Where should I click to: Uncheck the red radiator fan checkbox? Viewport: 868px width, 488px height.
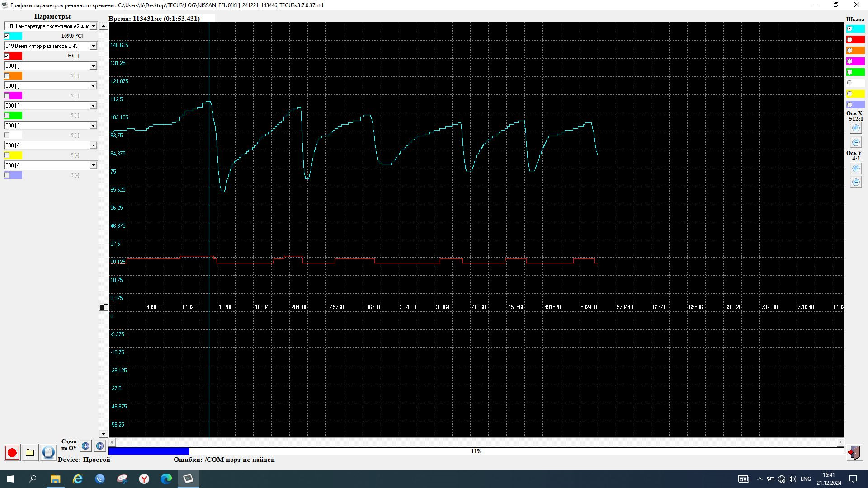click(7, 56)
